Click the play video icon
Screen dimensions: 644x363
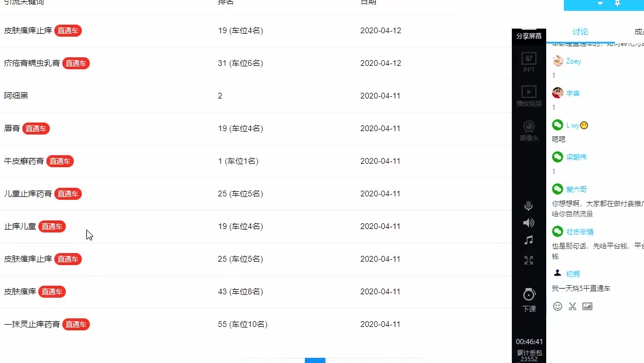[x=529, y=95]
